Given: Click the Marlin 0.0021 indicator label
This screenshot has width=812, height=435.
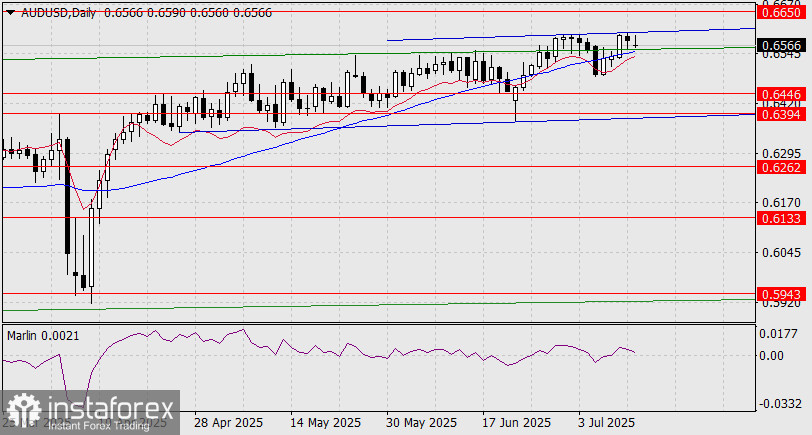Looking at the screenshot, I should click(x=44, y=336).
